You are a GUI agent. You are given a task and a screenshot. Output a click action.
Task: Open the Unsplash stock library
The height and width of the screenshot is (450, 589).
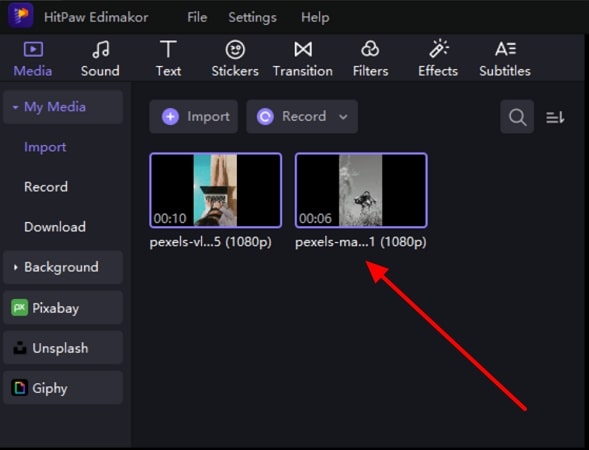pos(63,348)
